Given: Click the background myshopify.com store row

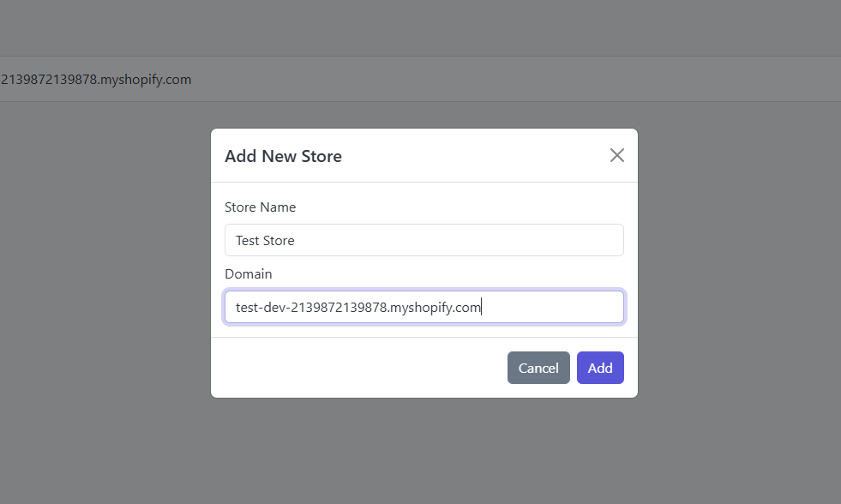Looking at the screenshot, I should (96, 80).
